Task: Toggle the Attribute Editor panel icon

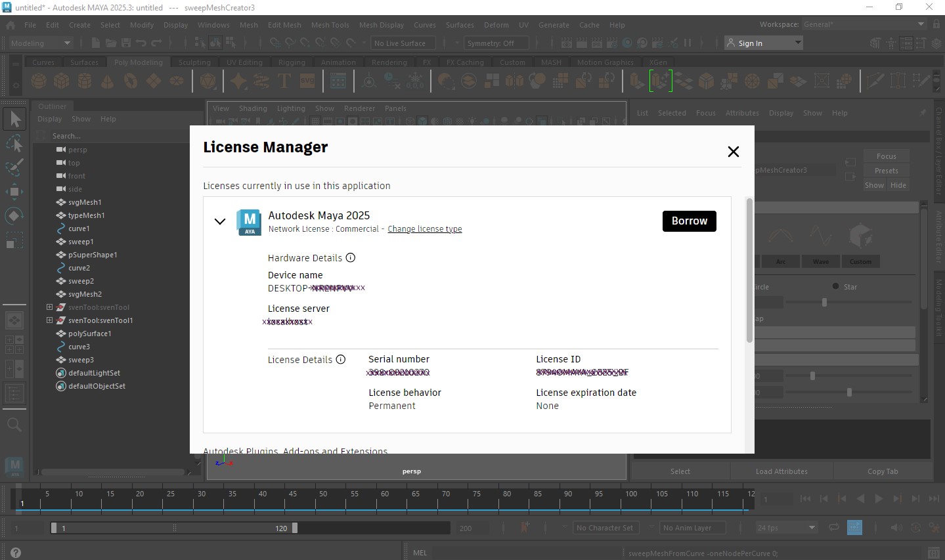Action: (906, 43)
